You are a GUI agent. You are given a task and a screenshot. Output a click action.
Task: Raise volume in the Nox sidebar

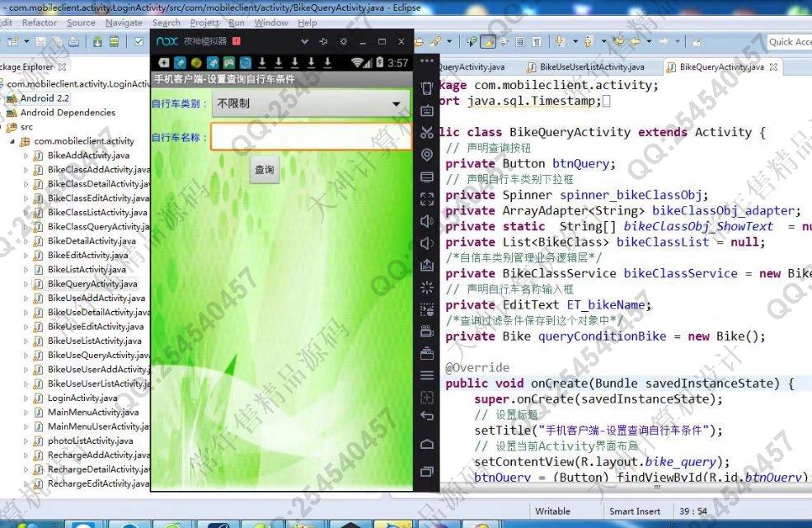pyautogui.click(x=427, y=221)
